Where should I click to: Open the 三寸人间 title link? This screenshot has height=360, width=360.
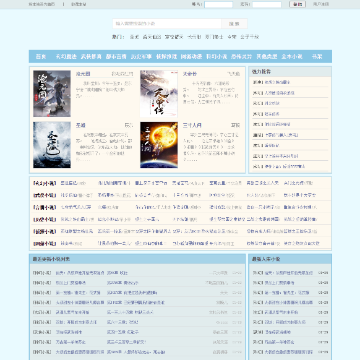point(192,125)
